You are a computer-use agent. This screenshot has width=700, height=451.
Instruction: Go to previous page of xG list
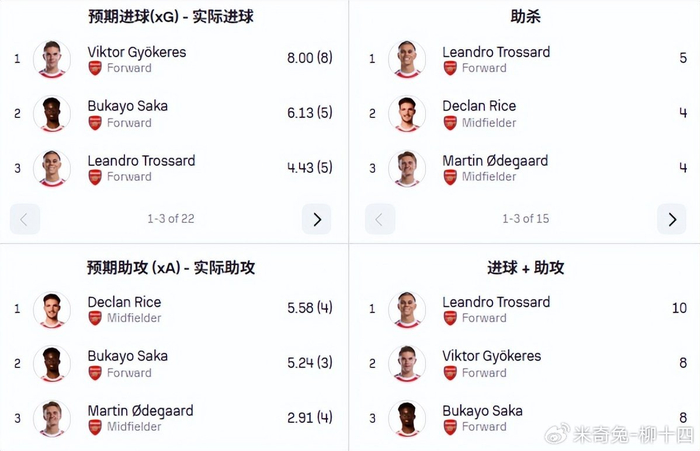click(x=25, y=219)
